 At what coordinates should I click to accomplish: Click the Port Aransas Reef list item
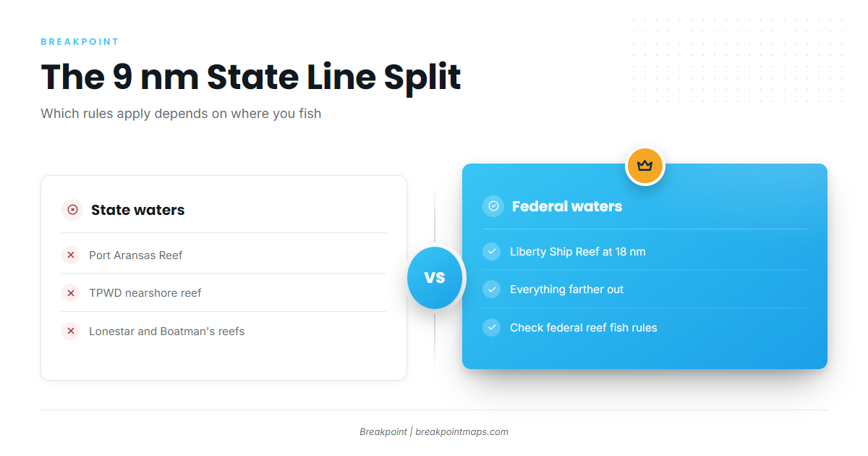(224, 255)
